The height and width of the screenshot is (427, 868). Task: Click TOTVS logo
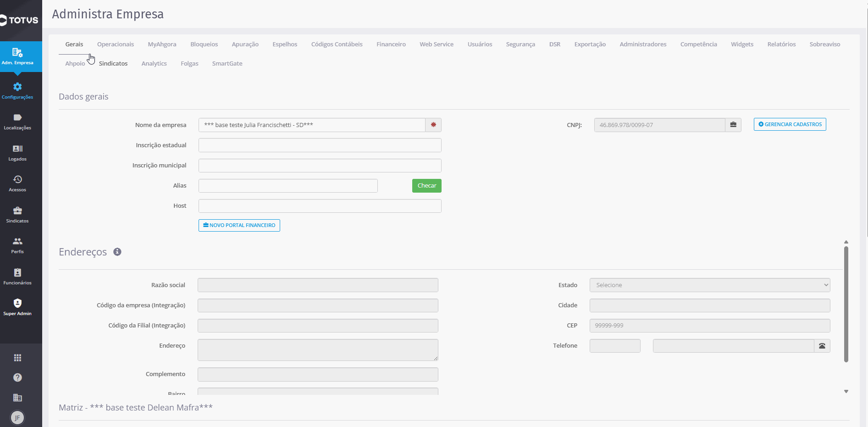pyautogui.click(x=19, y=20)
